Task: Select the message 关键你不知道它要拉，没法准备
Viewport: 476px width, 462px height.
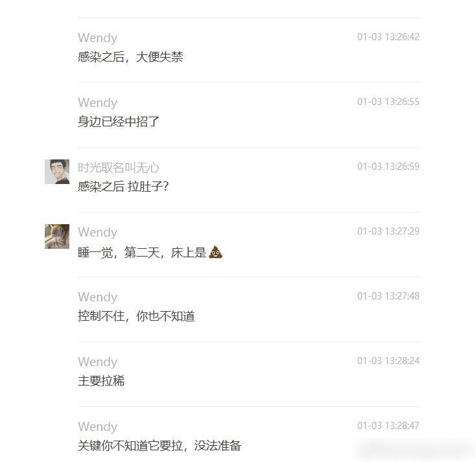Action: 160,446
